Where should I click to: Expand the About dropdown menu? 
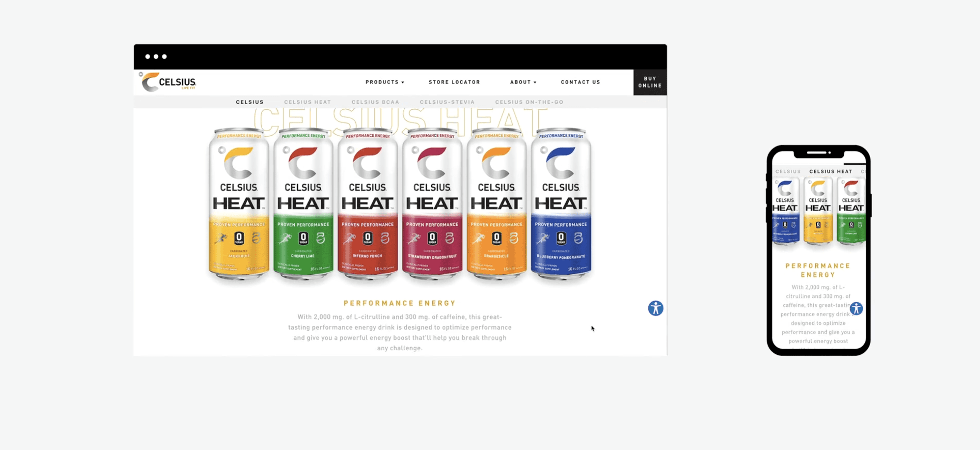[523, 82]
